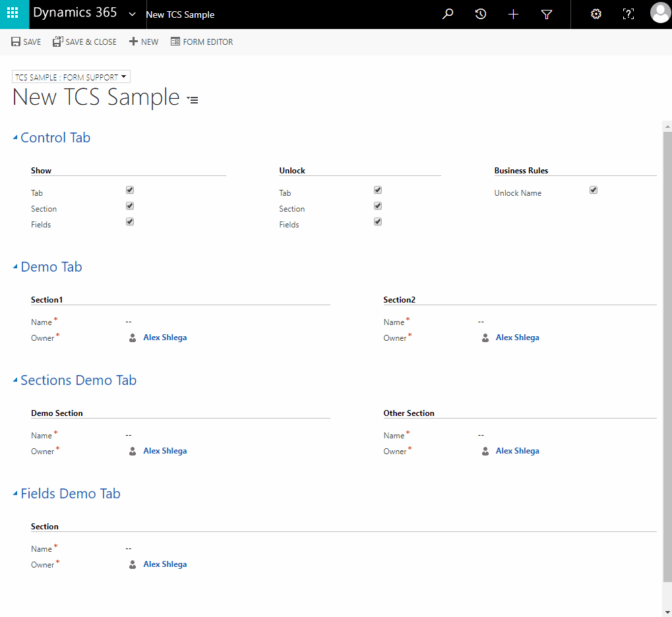Open the settings gear icon
Screen dimensions: 672x617
pos(596,14)
